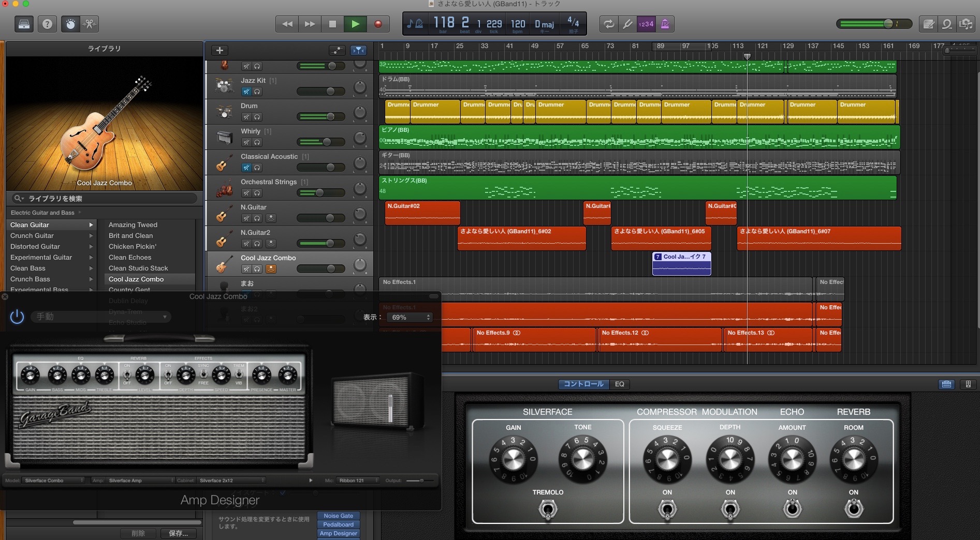Toggle the Cycle loop button
Viewport: 980px width, 540px height.
pos(609,24)
